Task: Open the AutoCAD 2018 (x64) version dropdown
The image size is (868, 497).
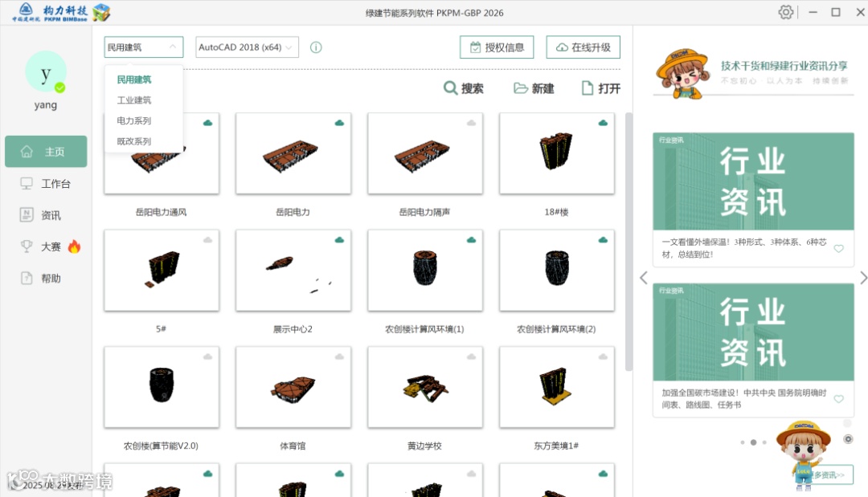Action: tap(247, 47)
